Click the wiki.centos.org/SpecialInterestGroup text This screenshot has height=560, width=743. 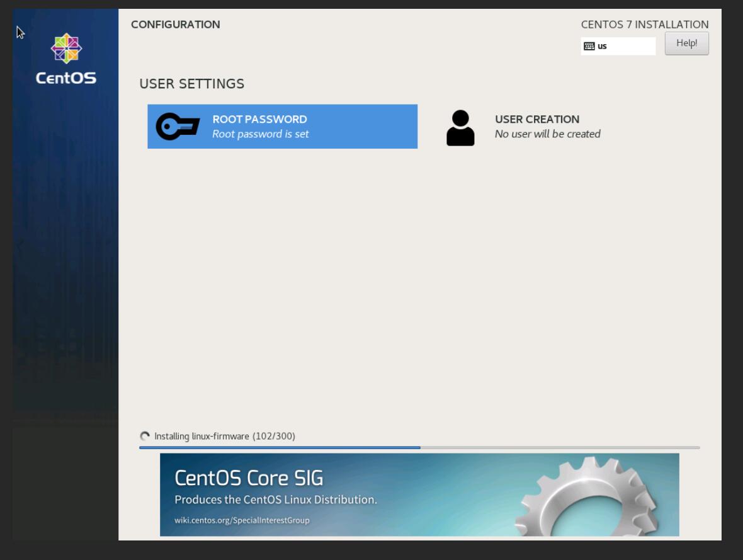(242, 520)
